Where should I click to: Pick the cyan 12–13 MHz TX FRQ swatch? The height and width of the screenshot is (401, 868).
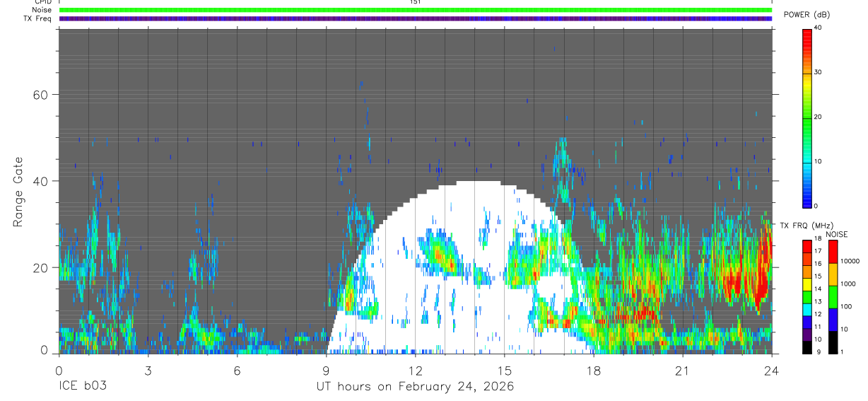pyautogui.click(x=808, y=309)
